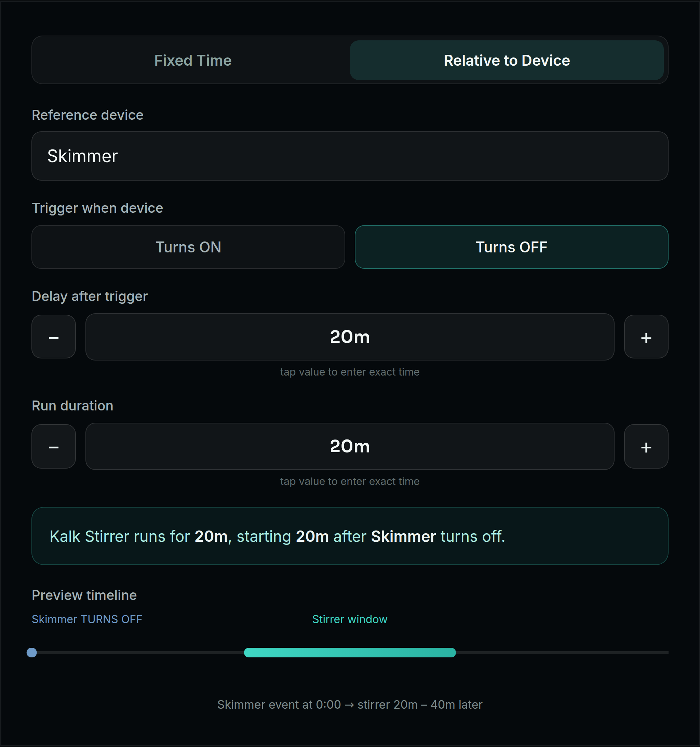The image size is (700, 747).
Task: Click the Stirrer window timeline label
Action: [x=350, y=619]
